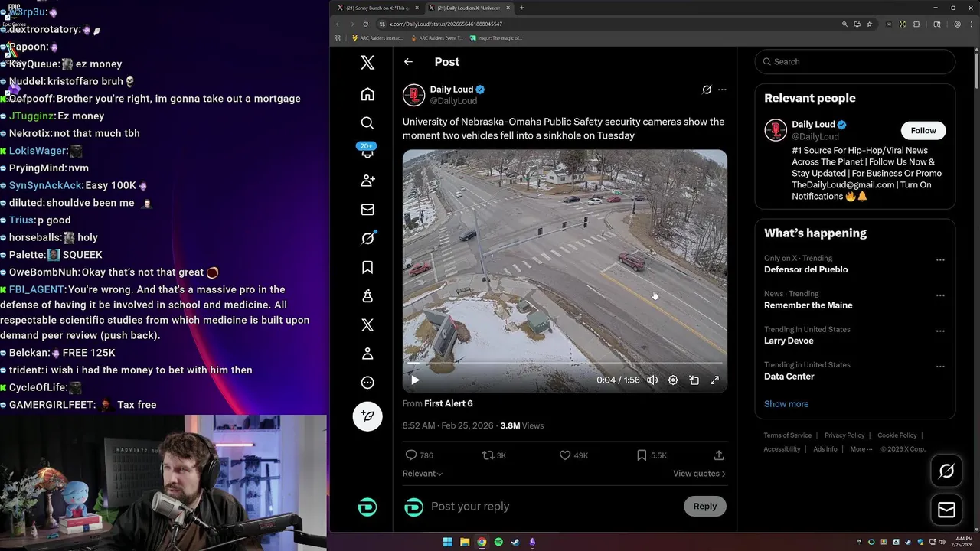Focus the Search box
This screenshot has width=980, height=551.
[855, 62]
